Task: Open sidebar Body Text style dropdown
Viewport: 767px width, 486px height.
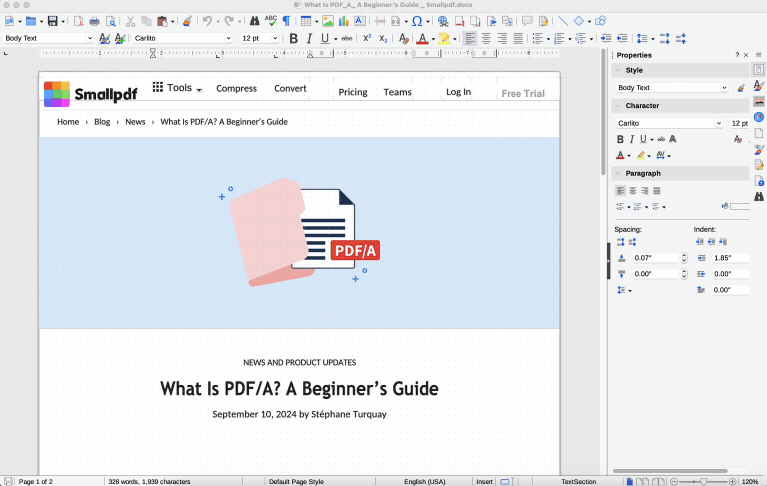Action: click(724, 88)
